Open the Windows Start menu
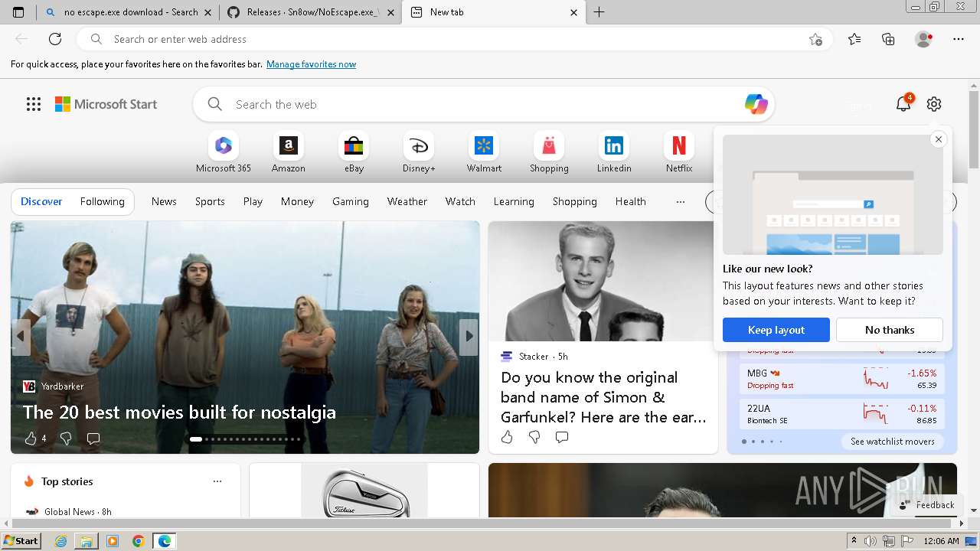Viewport: 980px width, 551px height. pos(21,541)
